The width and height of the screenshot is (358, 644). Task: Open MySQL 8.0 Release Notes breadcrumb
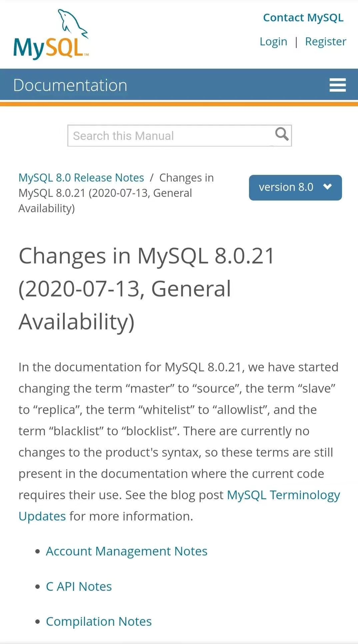click(81, 177)
